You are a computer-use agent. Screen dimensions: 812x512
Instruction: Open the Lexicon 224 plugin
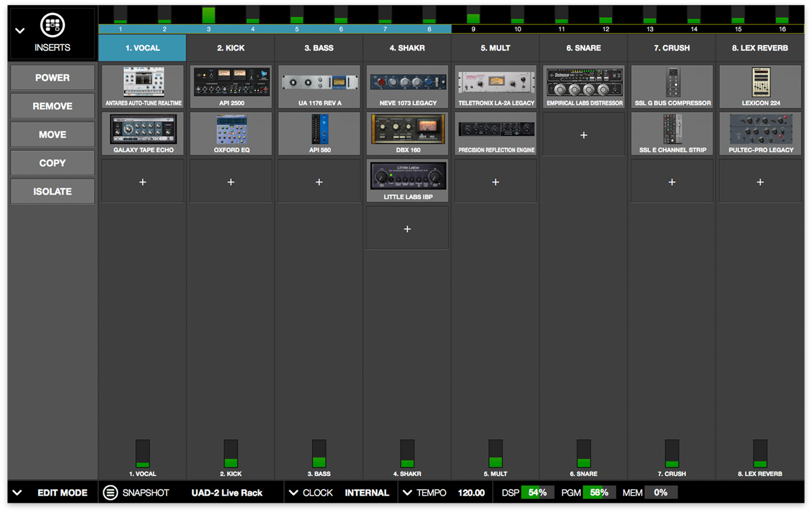click(760, 86)
